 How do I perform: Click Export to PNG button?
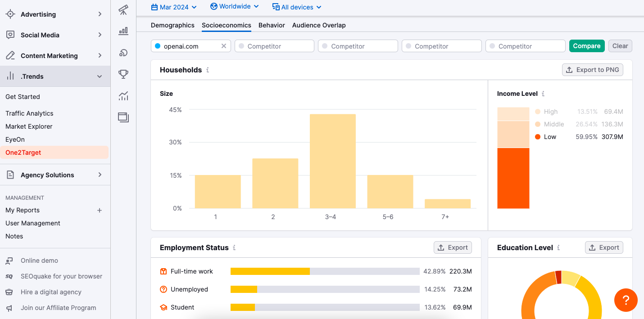coord(593,70)
